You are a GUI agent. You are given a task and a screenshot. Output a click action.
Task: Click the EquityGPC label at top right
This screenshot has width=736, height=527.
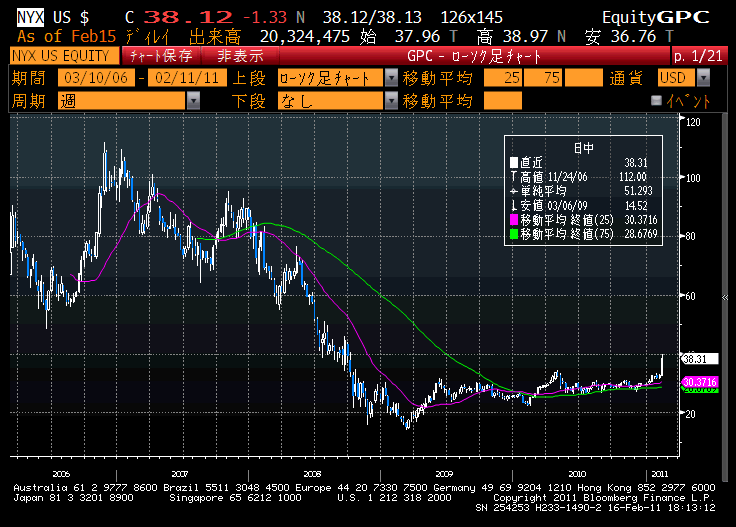(656, 17)
